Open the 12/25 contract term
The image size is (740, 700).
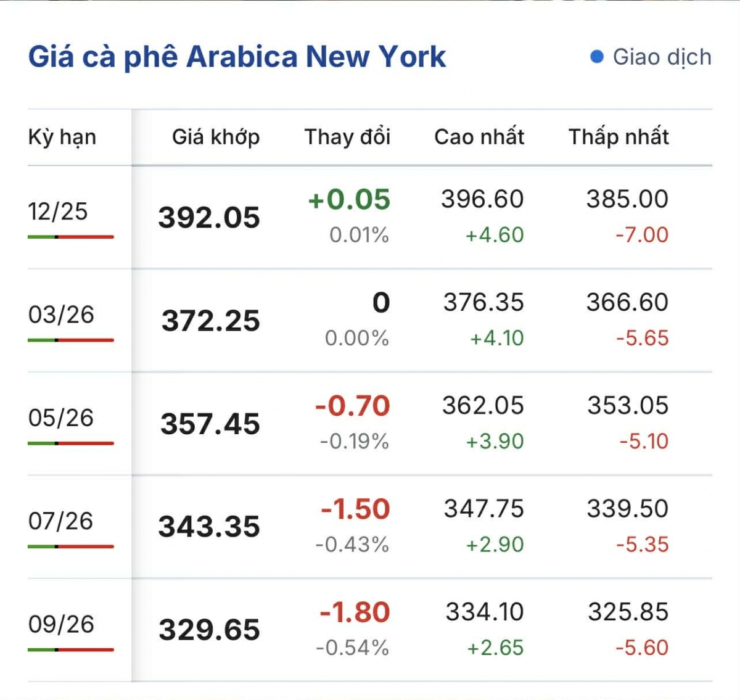(58, 212)
